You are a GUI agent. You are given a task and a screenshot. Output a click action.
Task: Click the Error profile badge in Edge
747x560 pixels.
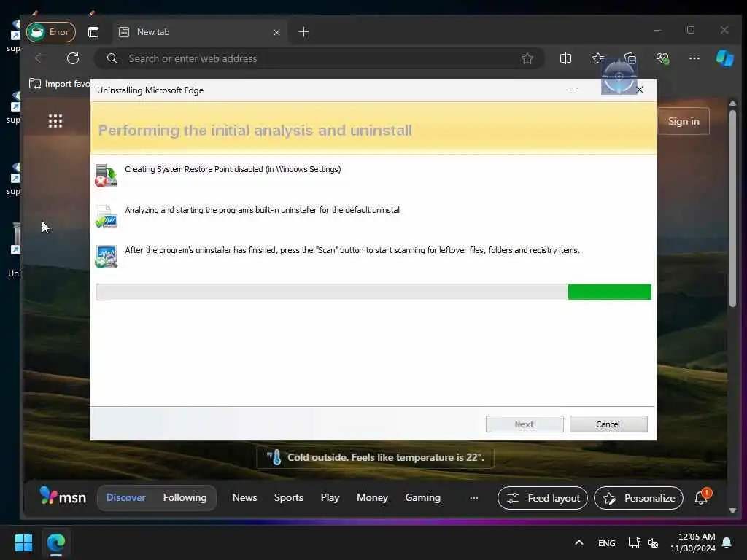coord(51,32)
